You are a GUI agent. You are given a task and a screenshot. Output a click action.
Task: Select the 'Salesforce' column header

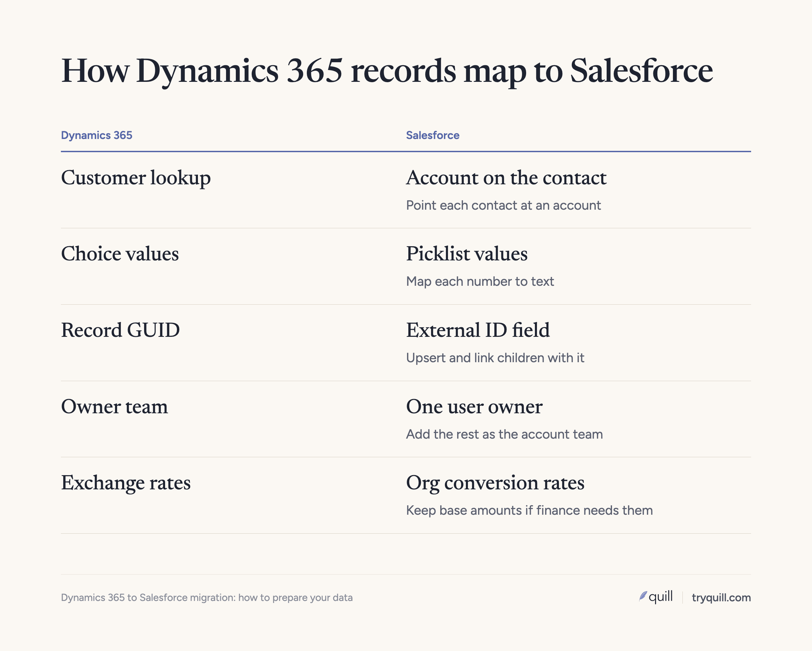click(x=432, y=135)
